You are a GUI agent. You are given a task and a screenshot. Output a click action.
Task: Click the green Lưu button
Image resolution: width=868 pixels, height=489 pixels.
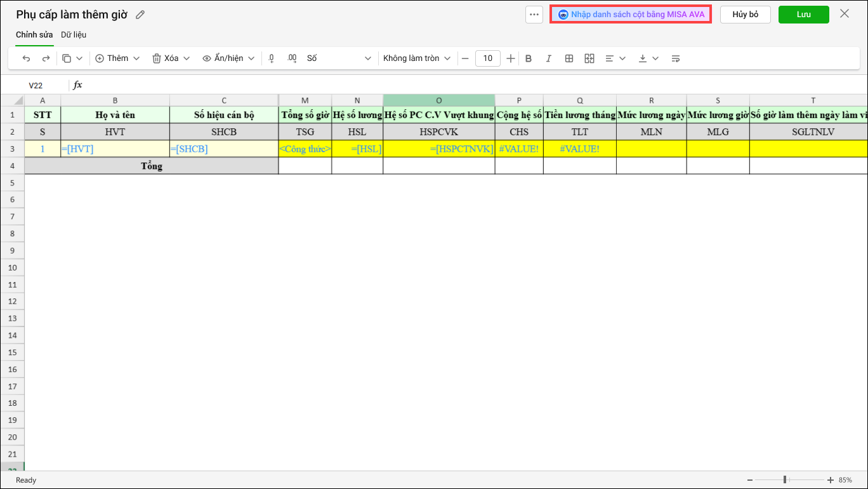click(803, 15)
